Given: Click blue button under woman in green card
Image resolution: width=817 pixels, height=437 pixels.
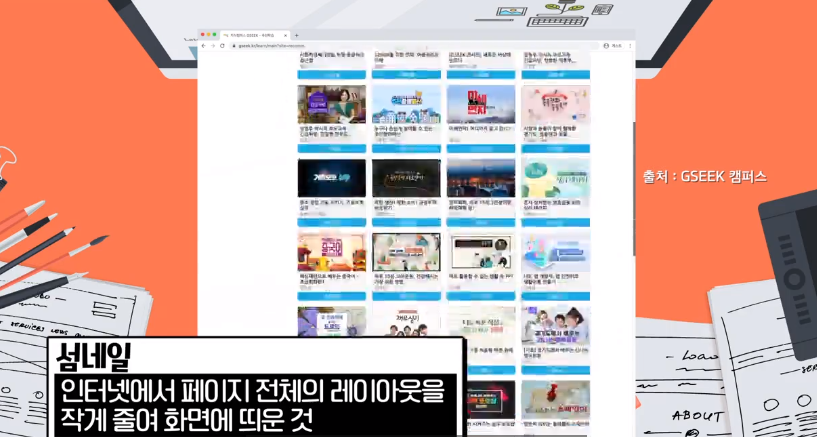Looking at the screenshot, I should coord(331,148).
